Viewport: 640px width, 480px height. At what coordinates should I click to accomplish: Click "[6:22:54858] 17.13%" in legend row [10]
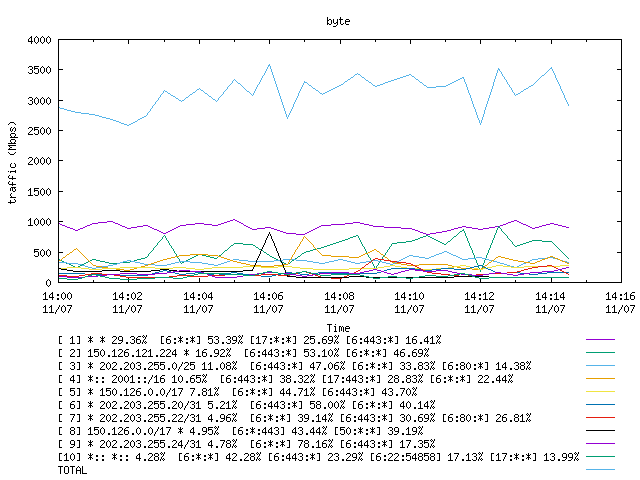coord(426,457)
